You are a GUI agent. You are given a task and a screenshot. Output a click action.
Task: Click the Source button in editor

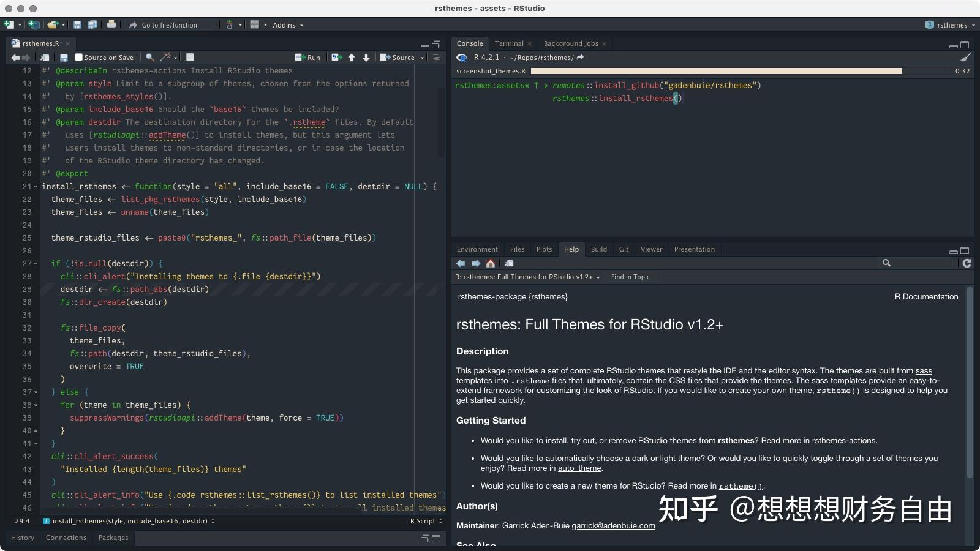pyautogui.click(x=398, y=58)
